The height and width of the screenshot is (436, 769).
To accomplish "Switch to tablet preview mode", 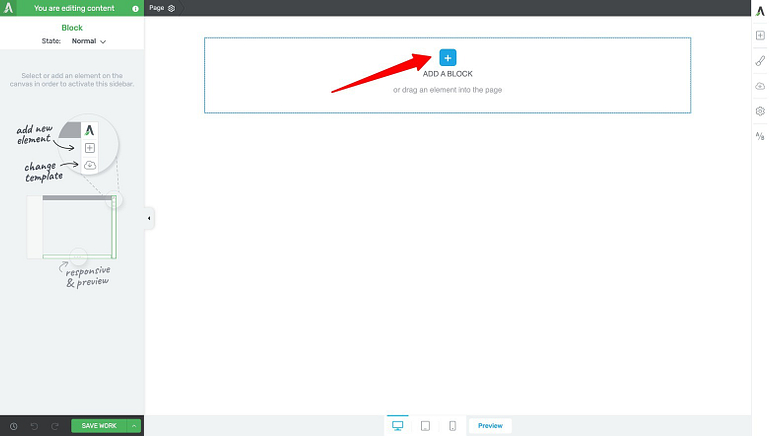I will (x=425, y=425).
